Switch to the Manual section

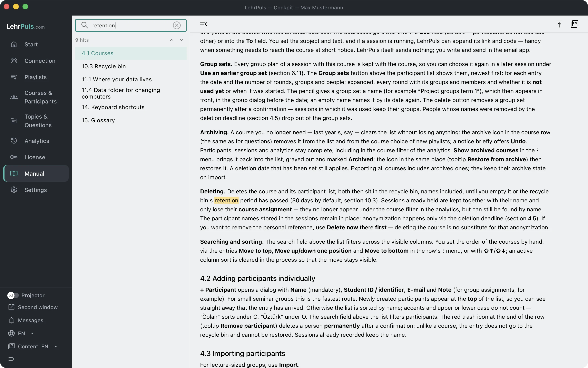coord(36,174)
